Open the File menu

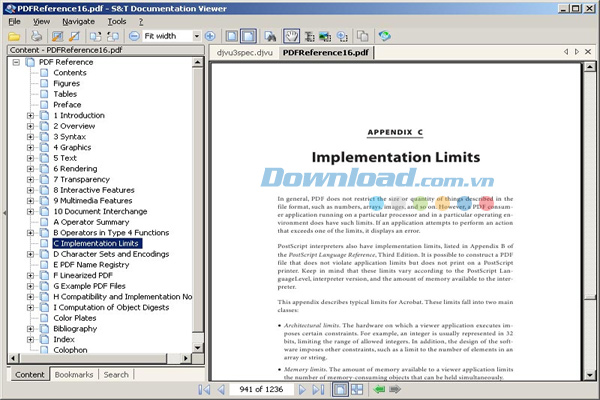point(15,21)
